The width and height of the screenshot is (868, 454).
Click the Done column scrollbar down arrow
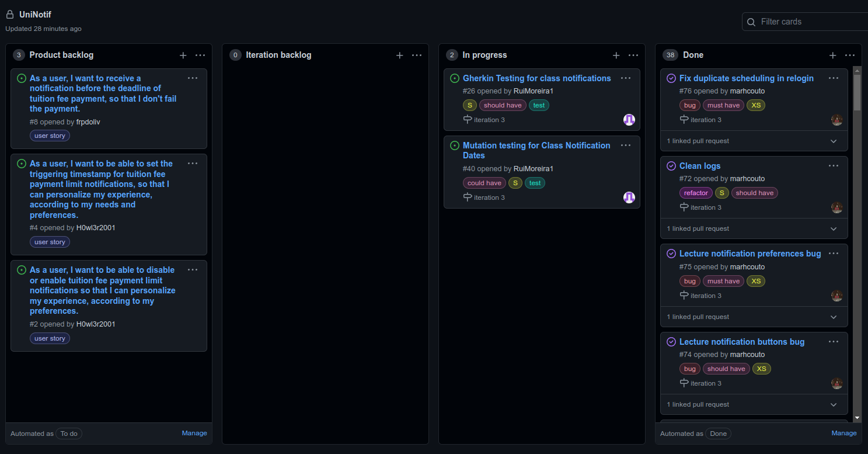coord(857,418)
